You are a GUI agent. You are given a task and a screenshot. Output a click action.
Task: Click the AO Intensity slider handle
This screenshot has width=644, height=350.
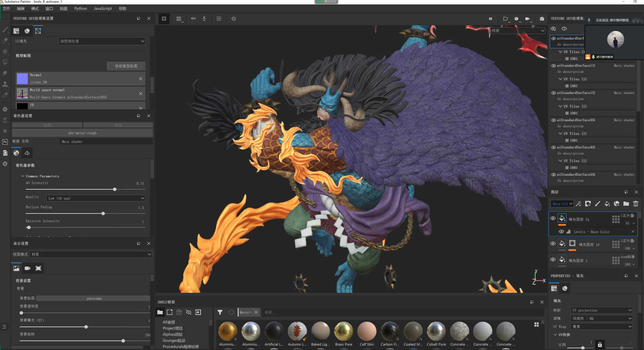(x=115, y=189)
